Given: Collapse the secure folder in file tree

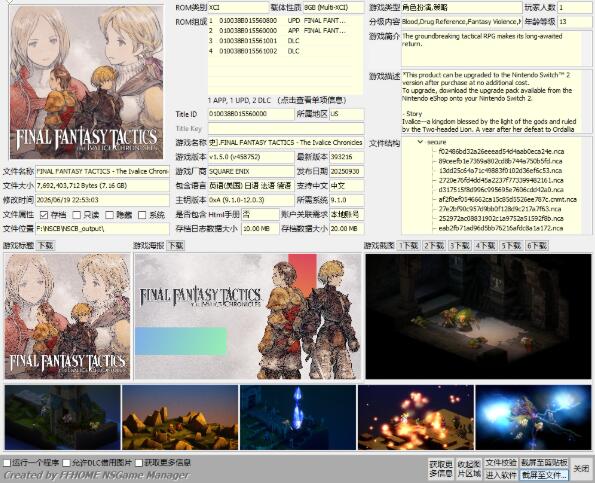Looking at the screenshot, I should coord(420,142).
